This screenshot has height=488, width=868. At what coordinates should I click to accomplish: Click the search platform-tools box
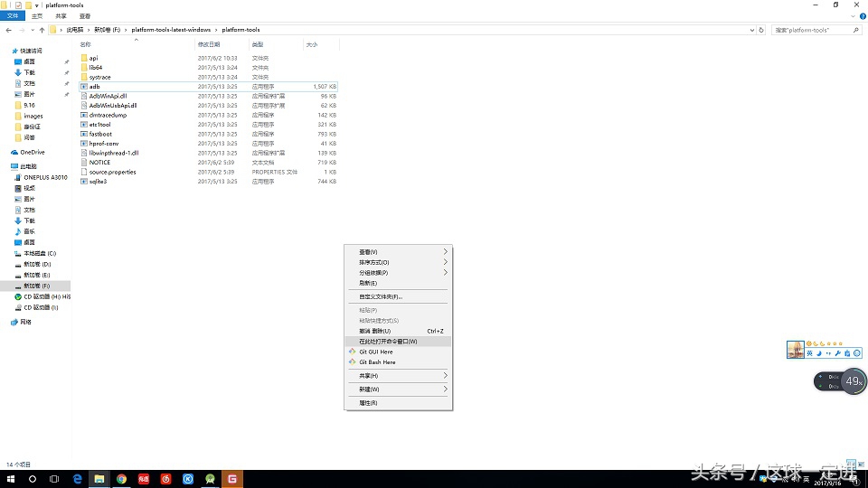tap(816, 30)
